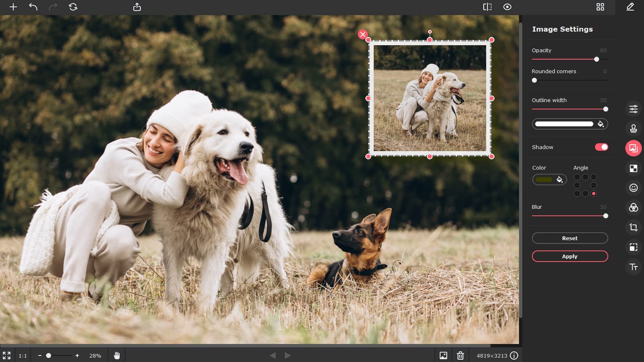Click the Reset button
644x362 pixels.
click(x=570, y=238)
